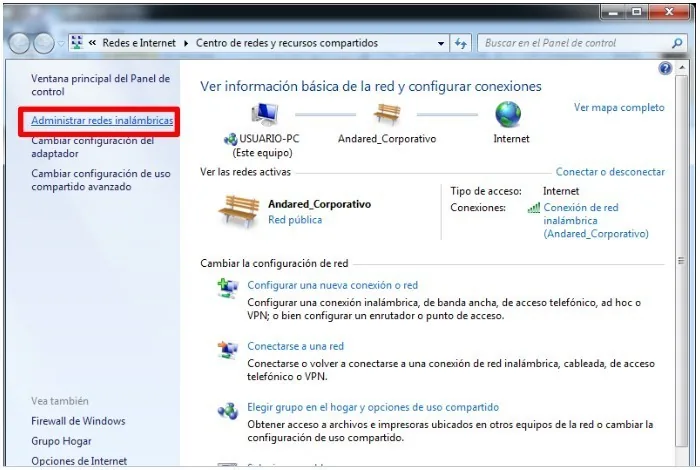Screen dimensions: 700x470
Task: Click Configurar una nueva conexión o red
Action: [333, 285]
